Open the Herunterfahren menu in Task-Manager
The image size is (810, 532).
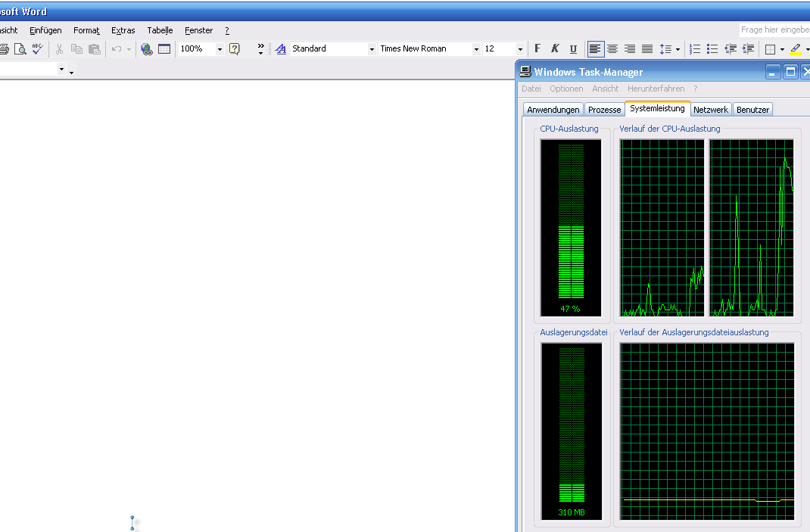(656, 89)
